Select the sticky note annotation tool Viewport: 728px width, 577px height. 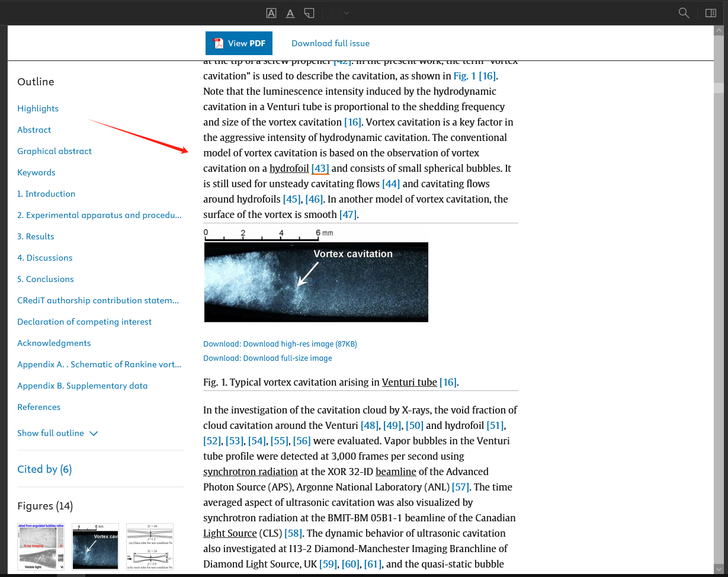[x=309, y=13]
